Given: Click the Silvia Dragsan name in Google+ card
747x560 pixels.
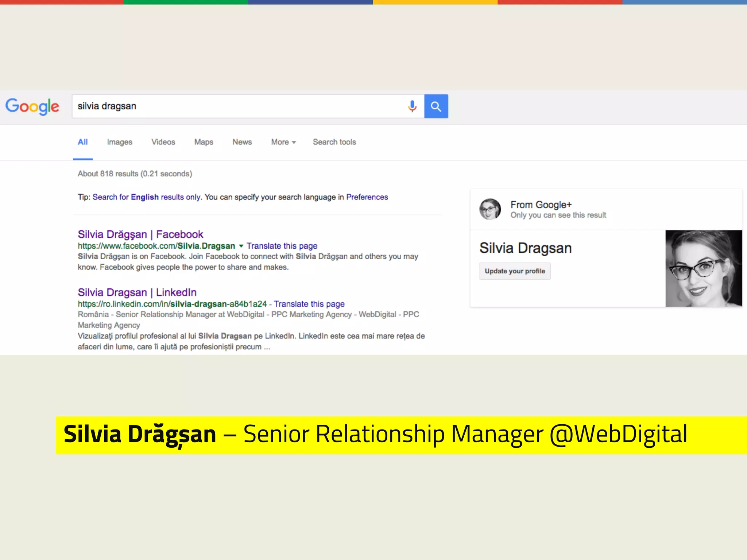Looking at the screenshot, I should 525,248.
